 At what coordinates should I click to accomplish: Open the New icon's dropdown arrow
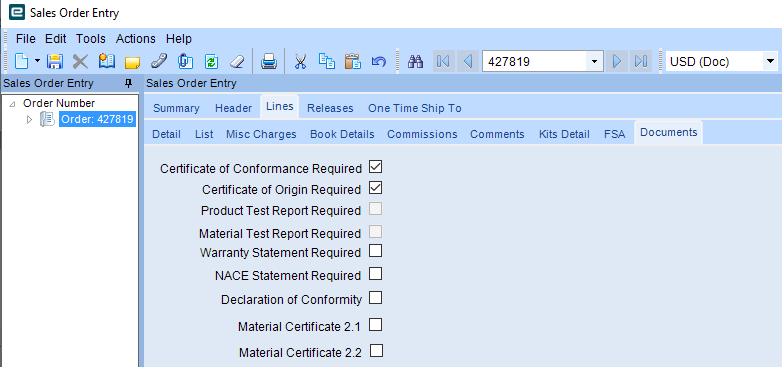coord(37,61)
